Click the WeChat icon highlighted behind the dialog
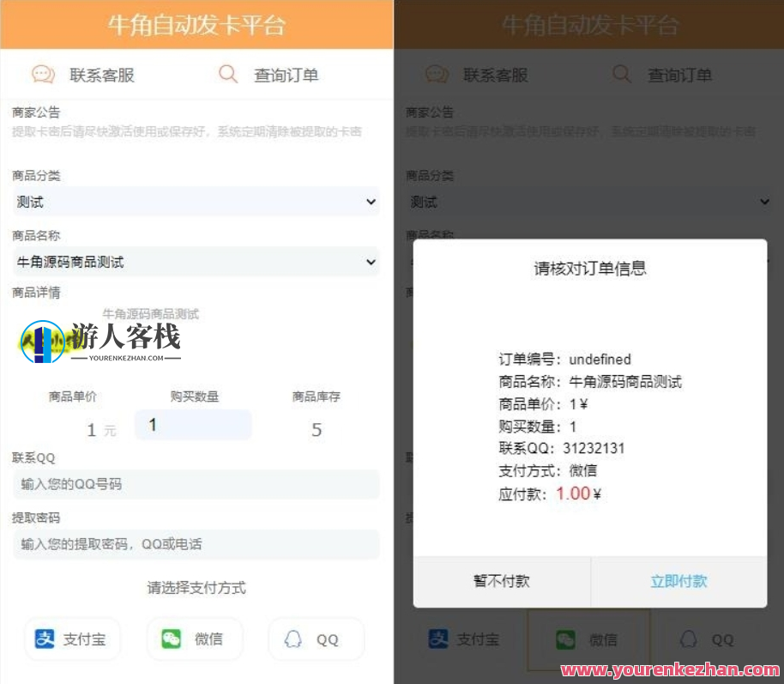The height and width of the screenshot is (684, 784). point(564,639)
